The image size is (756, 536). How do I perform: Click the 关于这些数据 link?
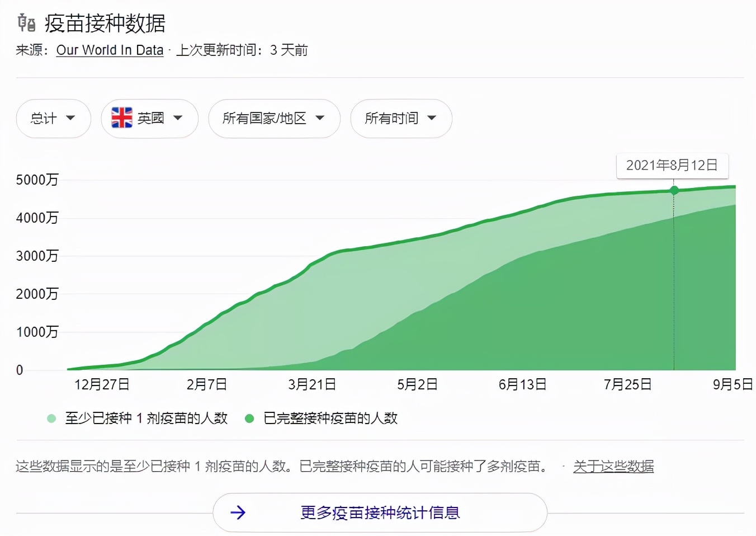(613, 467)
